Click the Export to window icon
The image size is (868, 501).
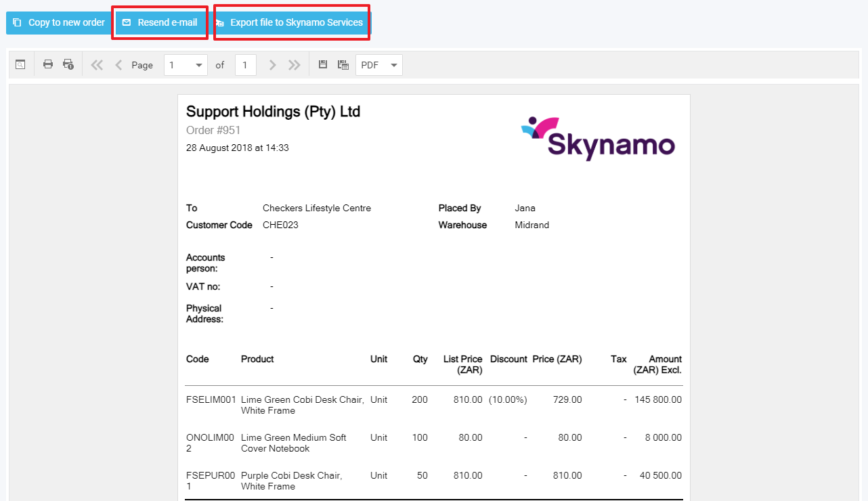click(343, 65)
